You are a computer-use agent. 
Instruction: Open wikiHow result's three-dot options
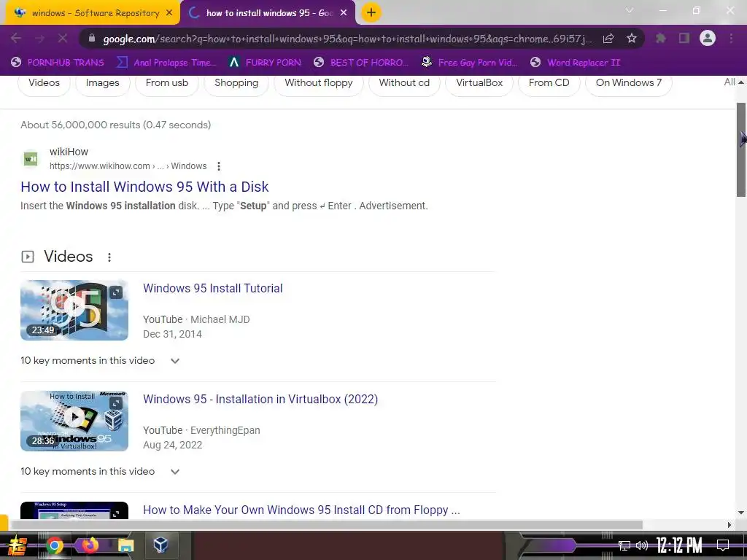219,166
